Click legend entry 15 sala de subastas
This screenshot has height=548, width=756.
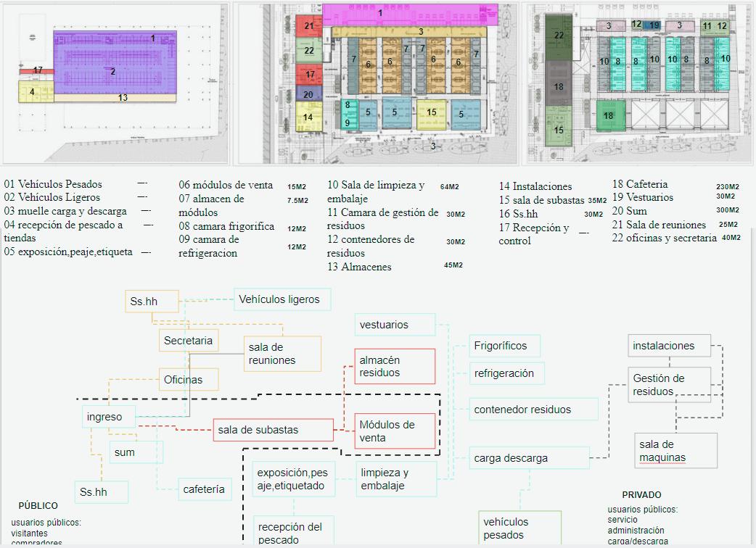click(x=541, y=200)
